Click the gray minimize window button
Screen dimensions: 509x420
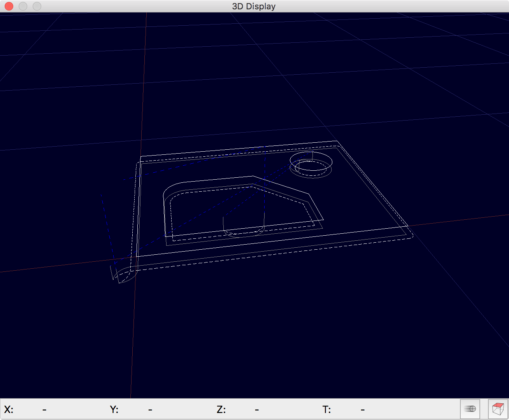click(23, 6)
